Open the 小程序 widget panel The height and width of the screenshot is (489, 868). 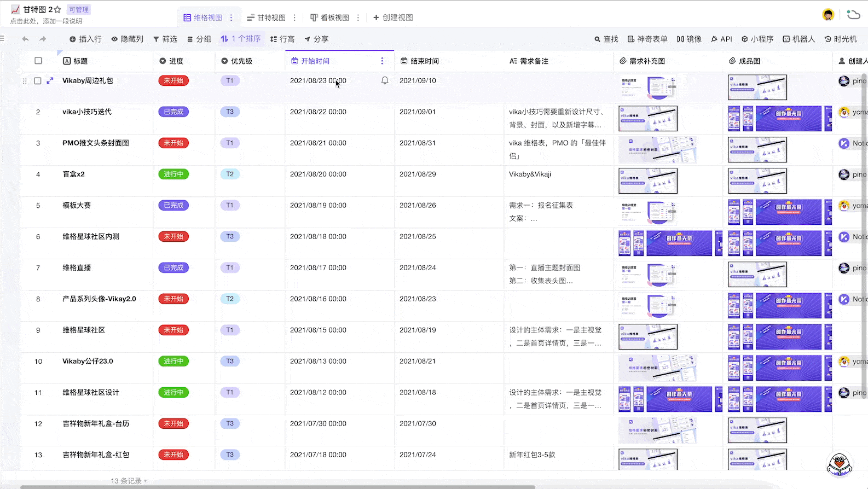coord(757,39)
